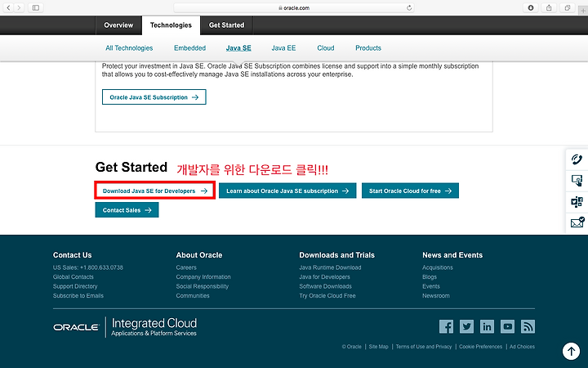Reload the page in address bar
Screen dimensions: 588x368
409,7
